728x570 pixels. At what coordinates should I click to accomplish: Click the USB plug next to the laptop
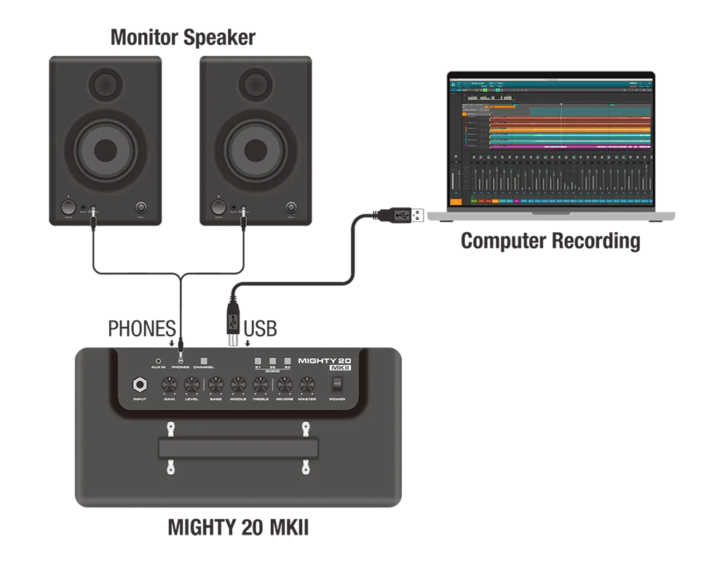pos(404,215)
